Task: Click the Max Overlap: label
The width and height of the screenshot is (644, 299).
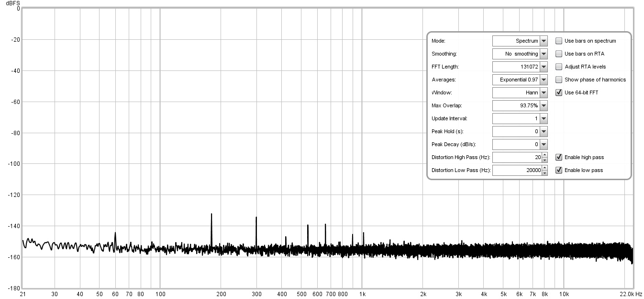Action: click(446, 106)
